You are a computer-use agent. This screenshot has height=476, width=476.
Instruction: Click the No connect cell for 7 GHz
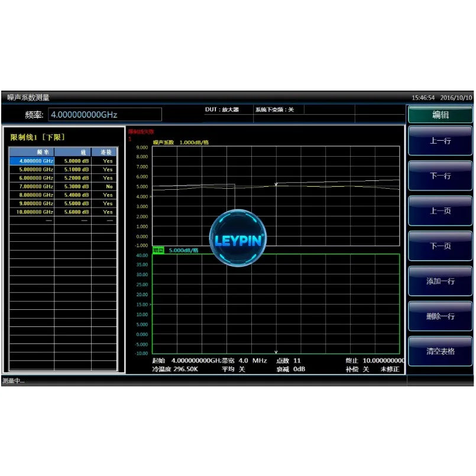point(104,186)
